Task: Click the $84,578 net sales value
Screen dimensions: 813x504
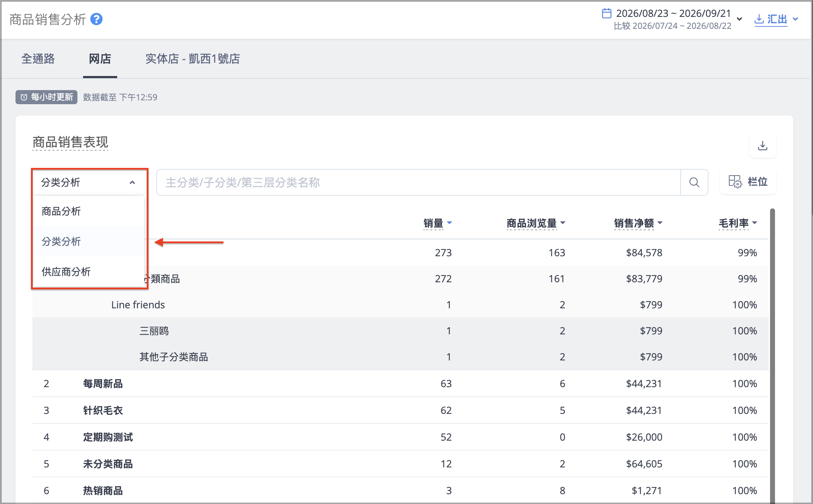Action: pyautogui.click(x=644, y=253)
